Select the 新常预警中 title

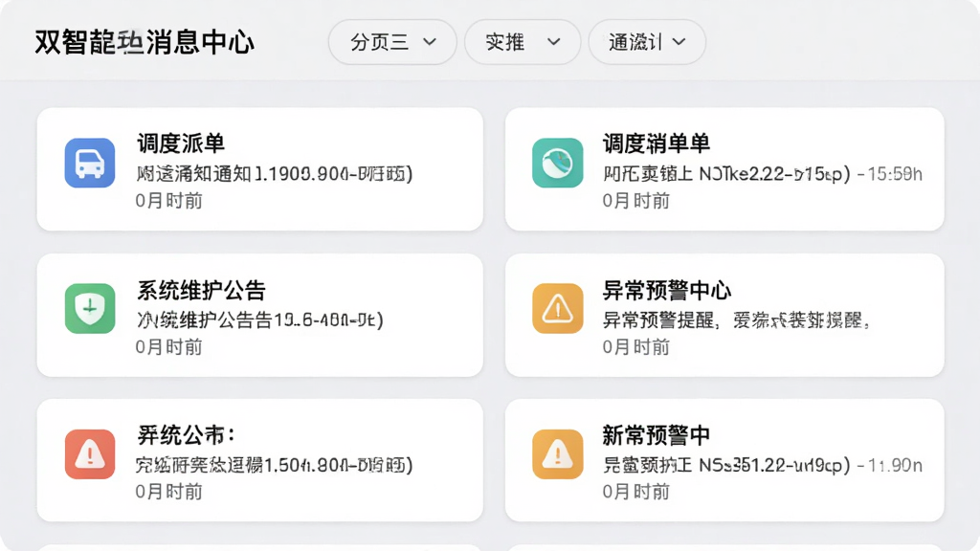click(x=656, y=435)
